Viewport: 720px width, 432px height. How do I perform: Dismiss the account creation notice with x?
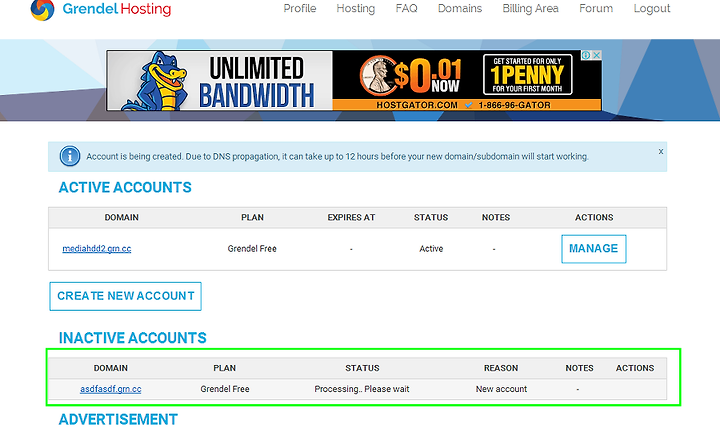661,151
